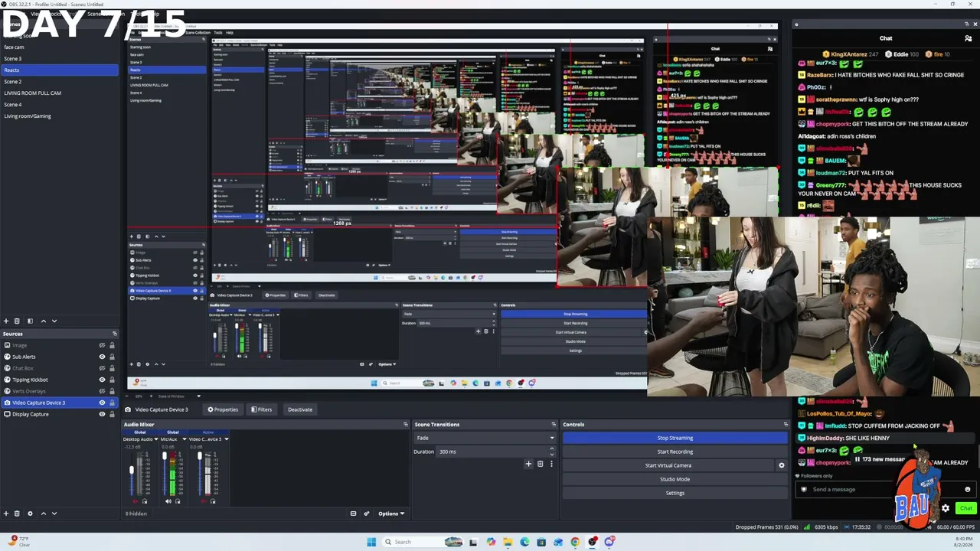
Task: Toggle lock on Tipping Kickbot source
Action: [x=112, y=380]
